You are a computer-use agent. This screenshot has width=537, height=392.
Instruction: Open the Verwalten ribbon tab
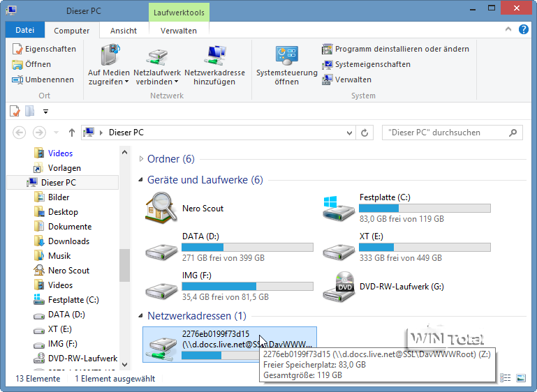(x=179, y=31)
